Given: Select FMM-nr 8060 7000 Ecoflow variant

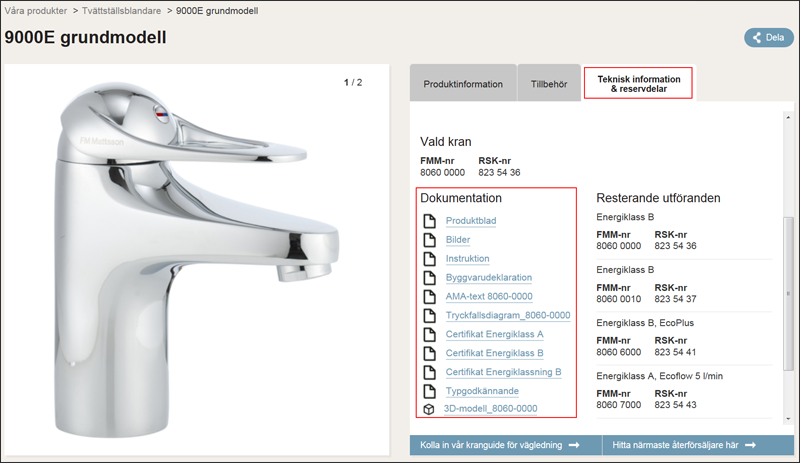Looking at the screenshot, I should tap(618, 405).
